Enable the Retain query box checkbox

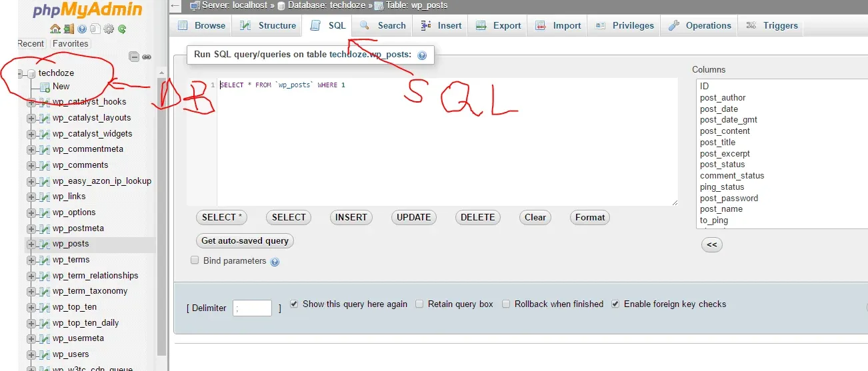coord(419,304)
